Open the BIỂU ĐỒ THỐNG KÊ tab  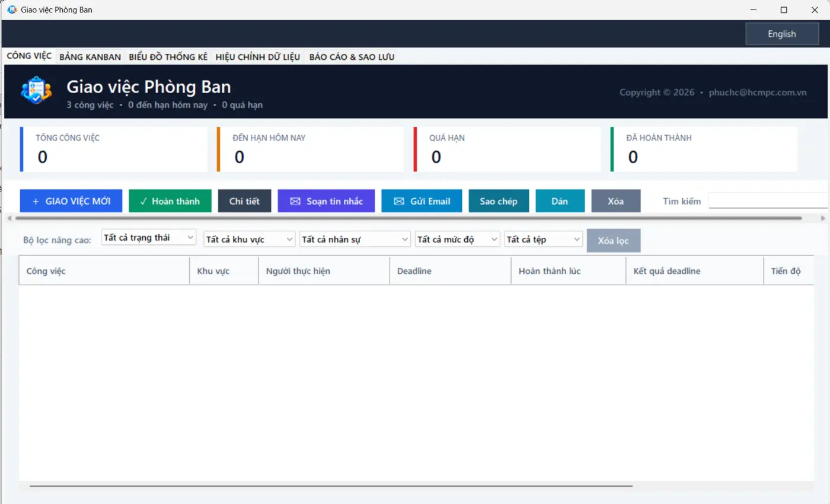[x=168, y=57]
